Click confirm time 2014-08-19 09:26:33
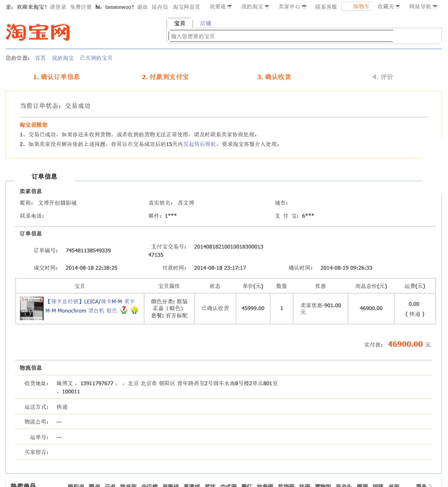Viewport: 448px width, 487px height. (346, 268)
